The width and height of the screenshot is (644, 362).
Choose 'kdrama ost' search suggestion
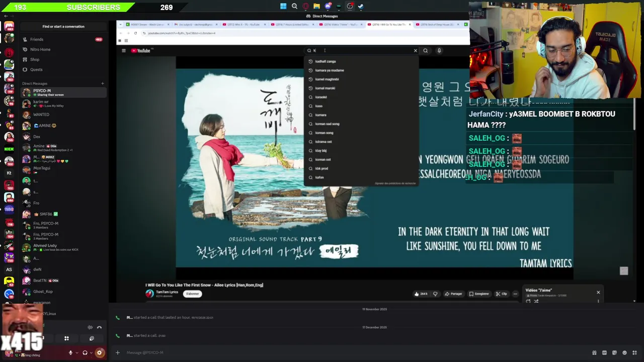point(361,142)
